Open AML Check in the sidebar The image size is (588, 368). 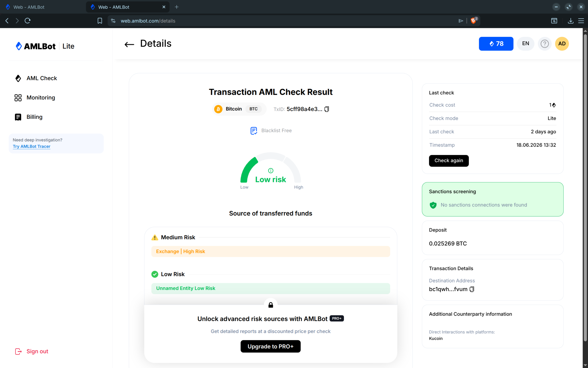(36, 78)
